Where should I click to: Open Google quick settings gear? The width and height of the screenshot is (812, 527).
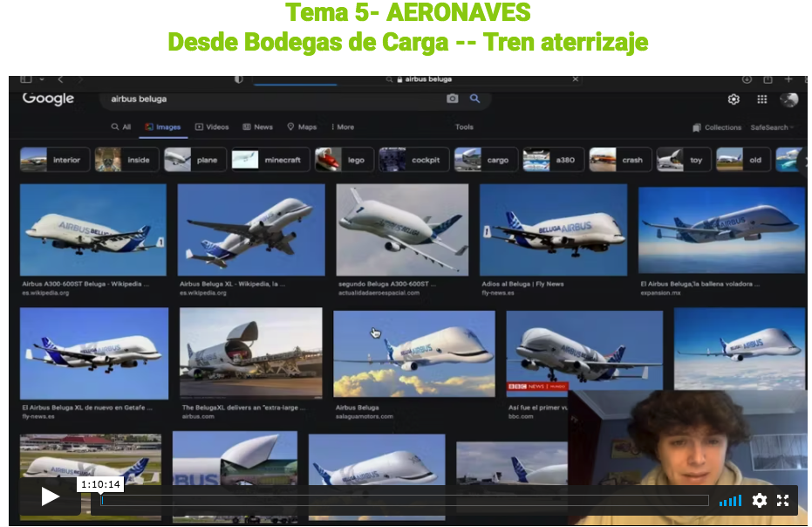[734, 99]
